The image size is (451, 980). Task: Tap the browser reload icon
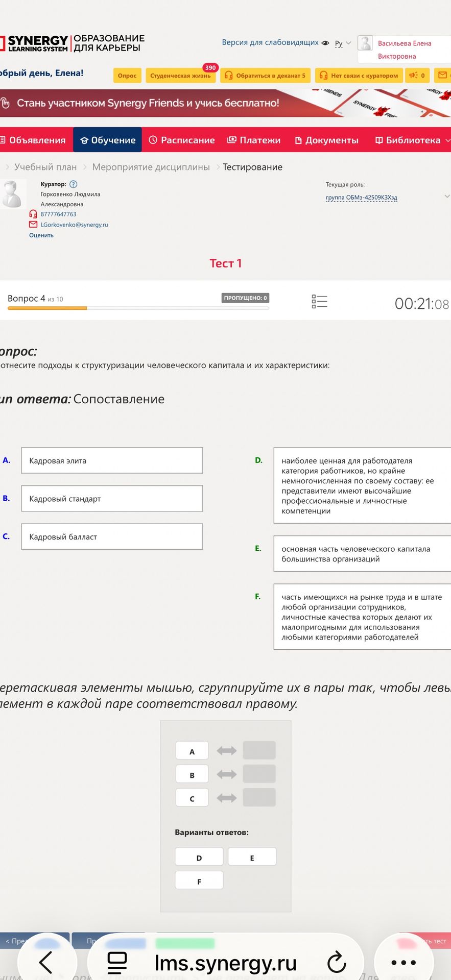tap(337, 963)
